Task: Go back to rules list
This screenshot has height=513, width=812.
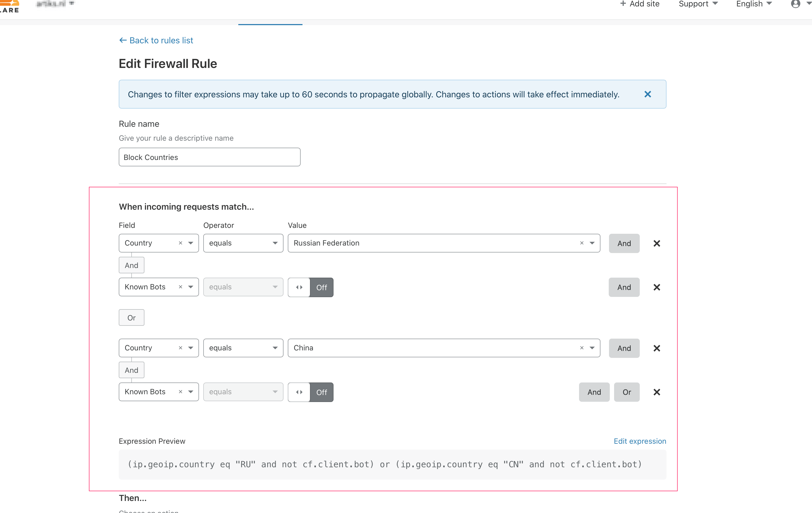Action: pos(156,40)
